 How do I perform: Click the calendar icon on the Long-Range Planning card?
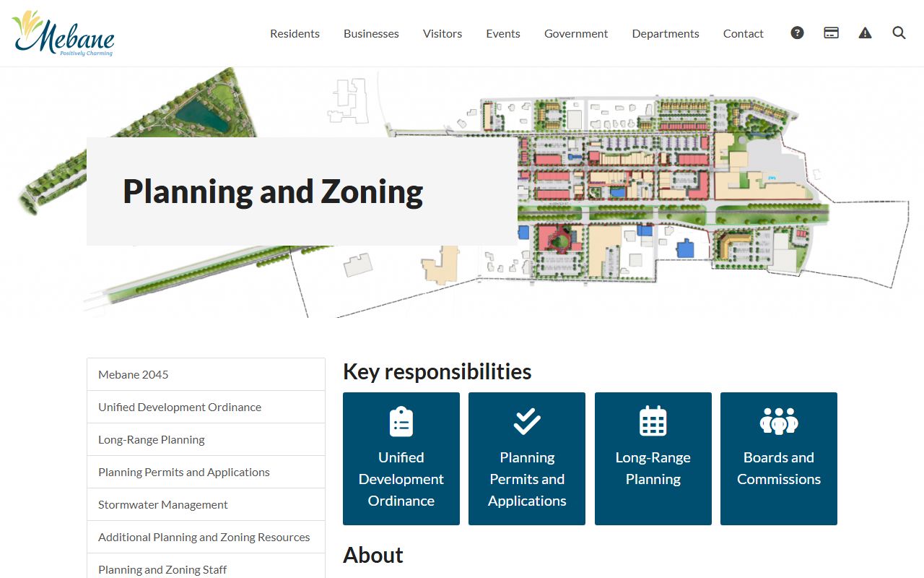pos(653,421)
